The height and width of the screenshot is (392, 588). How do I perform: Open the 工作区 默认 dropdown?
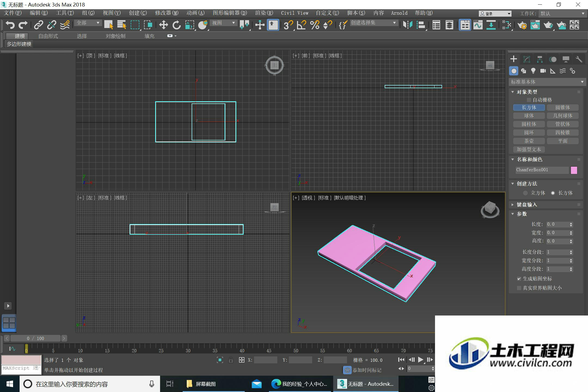562,13
